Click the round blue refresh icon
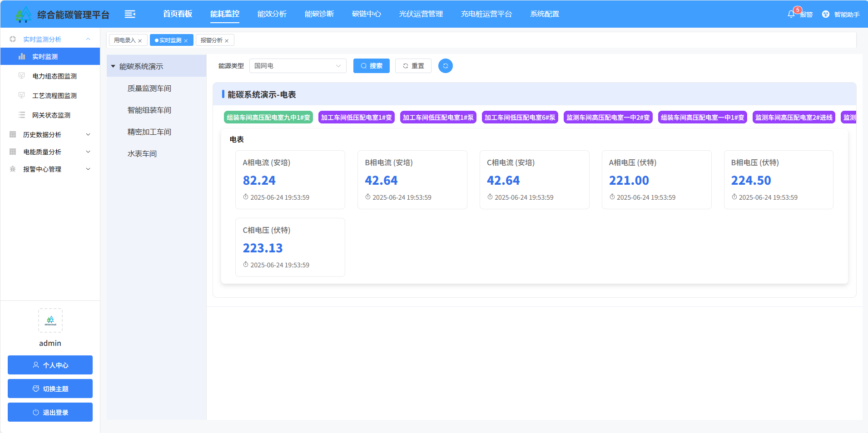The height and width of the screenshot is (433, 868). click(x=445, y=66)
